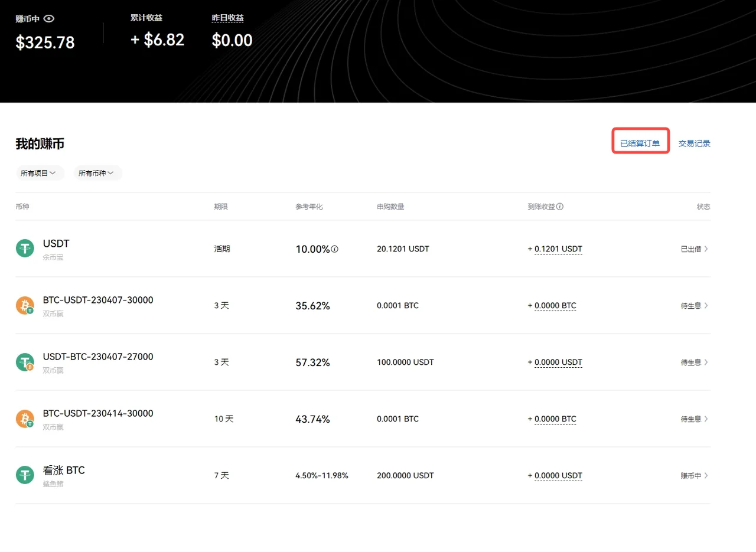The height and width of the screenshot is (552, 756).
Task: Click the USDT Tether coin icon in 余币宝 row
Action: click(x=25, y=249)
